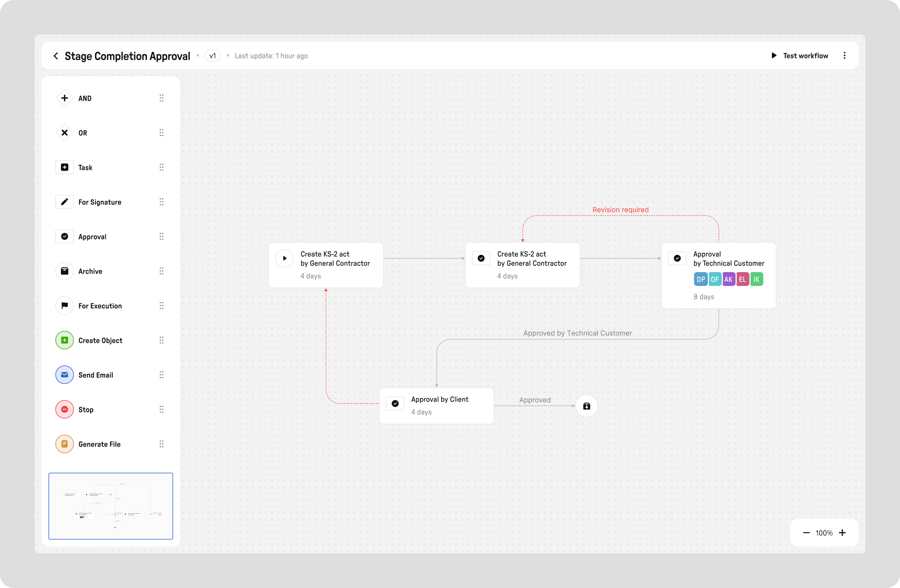
Task: Click the EL assignee badge
Action: [742, 279]
